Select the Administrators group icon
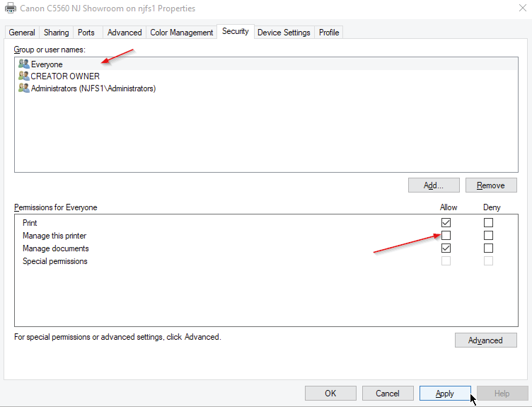 point(24,88)
